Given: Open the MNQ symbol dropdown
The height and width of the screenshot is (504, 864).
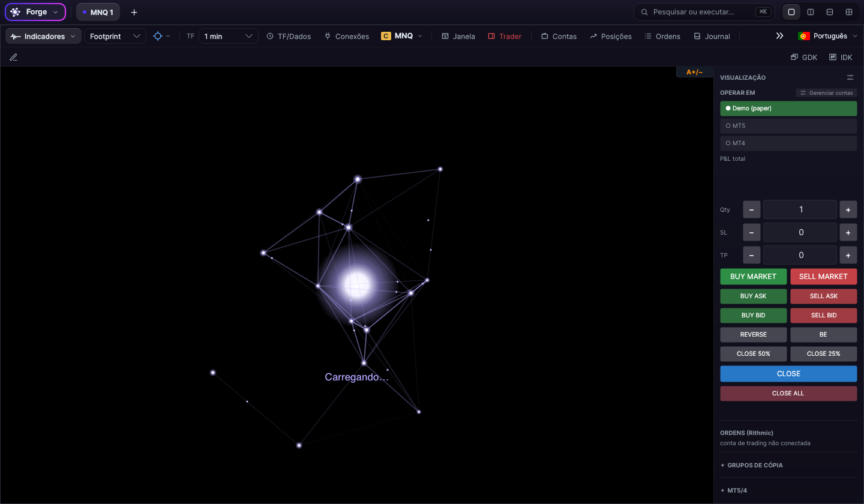Looking at the screenshot, I should tap(401, 36).
